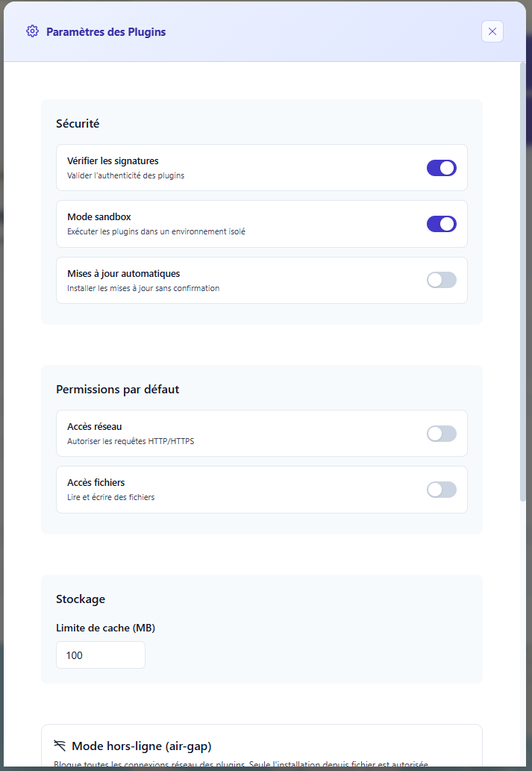This screenshot has height=771, width=532.
Task: Click the Mode hors-ligne (air-gap) heading
Action: [142, 746]
